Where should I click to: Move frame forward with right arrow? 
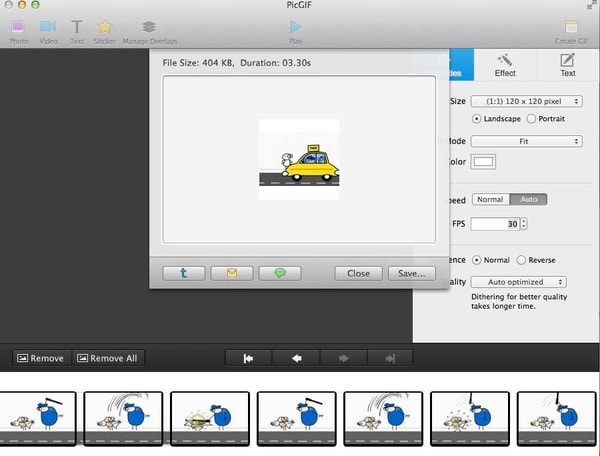pyautogui.click(x=344, y=358)
